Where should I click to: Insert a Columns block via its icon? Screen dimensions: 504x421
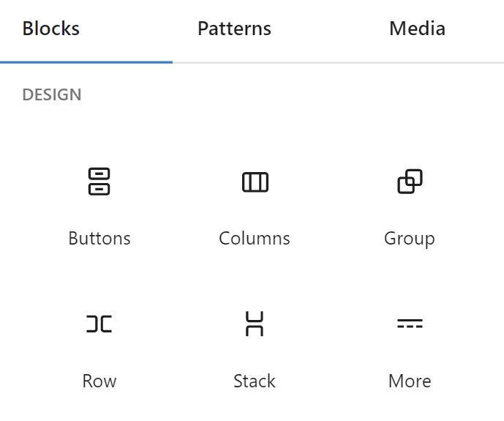pos(255,182)
